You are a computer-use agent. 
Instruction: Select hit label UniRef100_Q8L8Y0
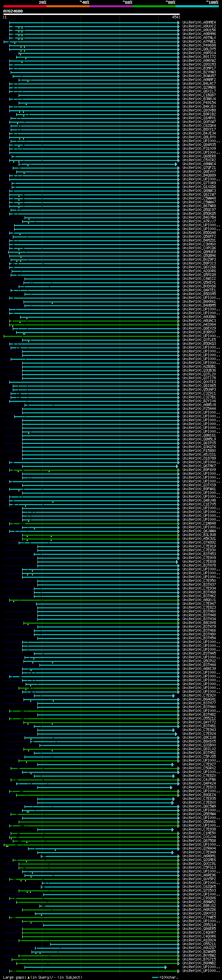click(x=199, y=137)
